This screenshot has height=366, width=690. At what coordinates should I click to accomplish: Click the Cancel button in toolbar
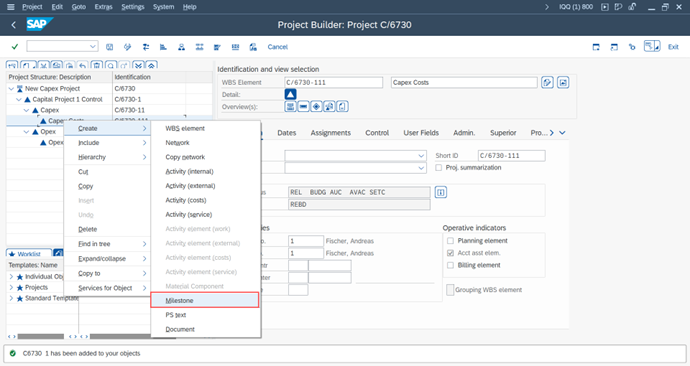pyautogui.click(x=278, y=47)
